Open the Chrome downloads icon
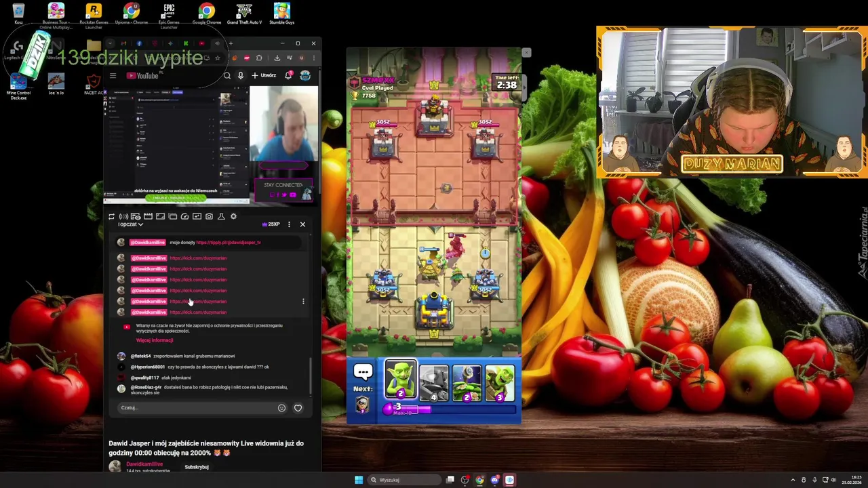Screen dimensions: 868x488 click(277, 58)
